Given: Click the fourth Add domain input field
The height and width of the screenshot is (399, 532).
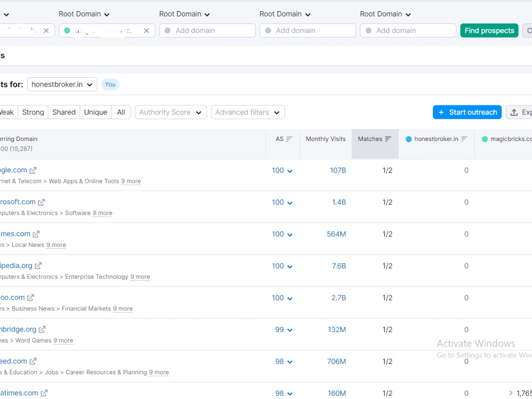Looking at the screenshot, I should tap(307, 30).
